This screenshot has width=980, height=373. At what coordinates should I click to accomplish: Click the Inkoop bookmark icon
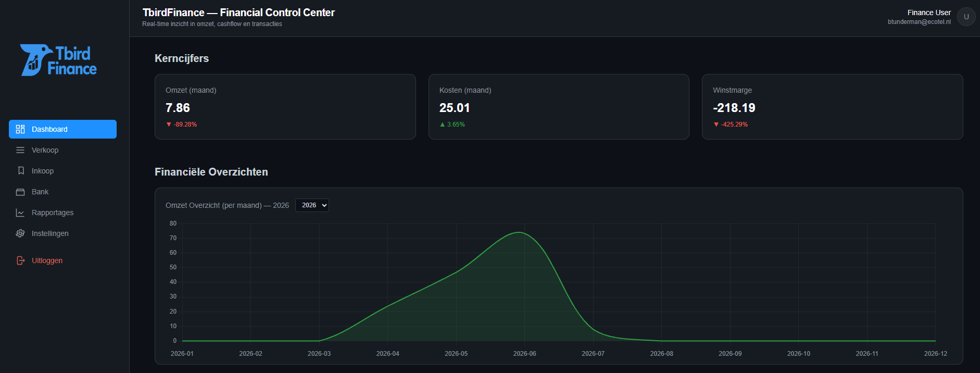(21, 171)
